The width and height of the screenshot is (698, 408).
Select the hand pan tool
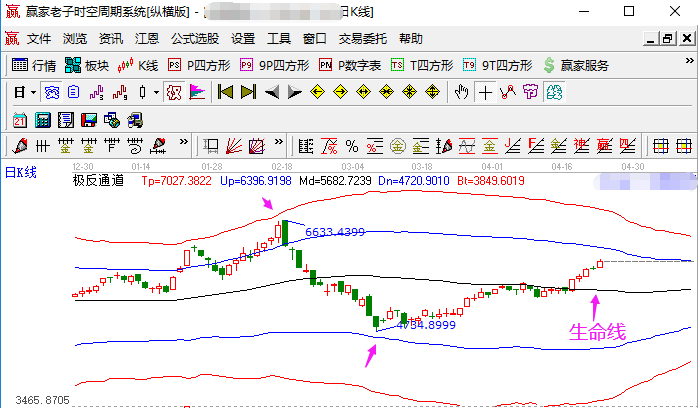pos(461,92)
